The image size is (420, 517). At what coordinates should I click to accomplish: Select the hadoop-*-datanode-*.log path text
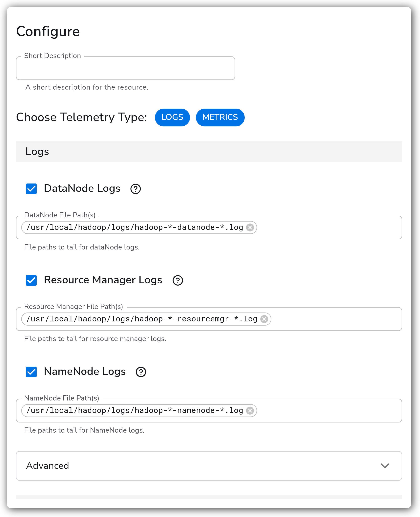point(135,227)
